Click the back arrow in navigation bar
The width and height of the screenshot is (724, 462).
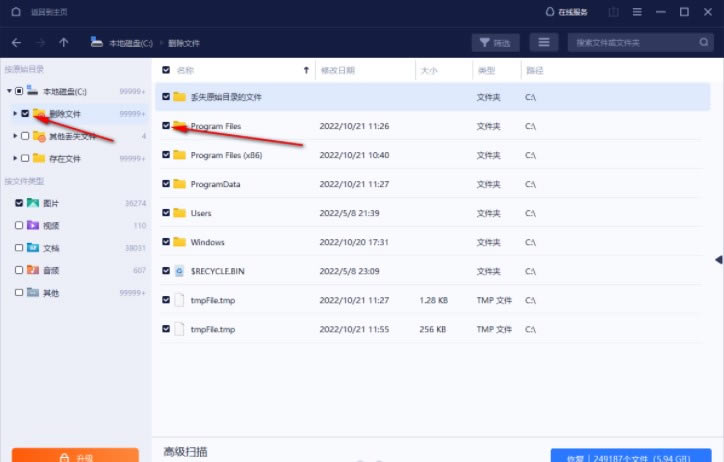16,42
